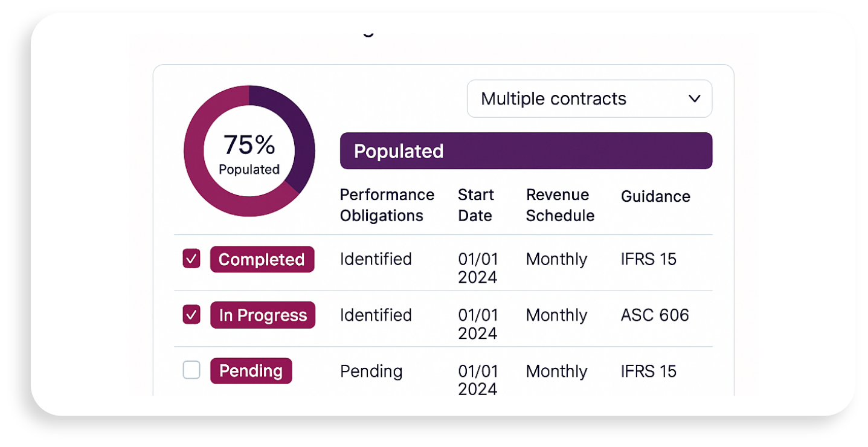The width and height of the screenshot is (868, 447).
Task: Click Pending obligations cell in last row
Action: coord(371,371)
